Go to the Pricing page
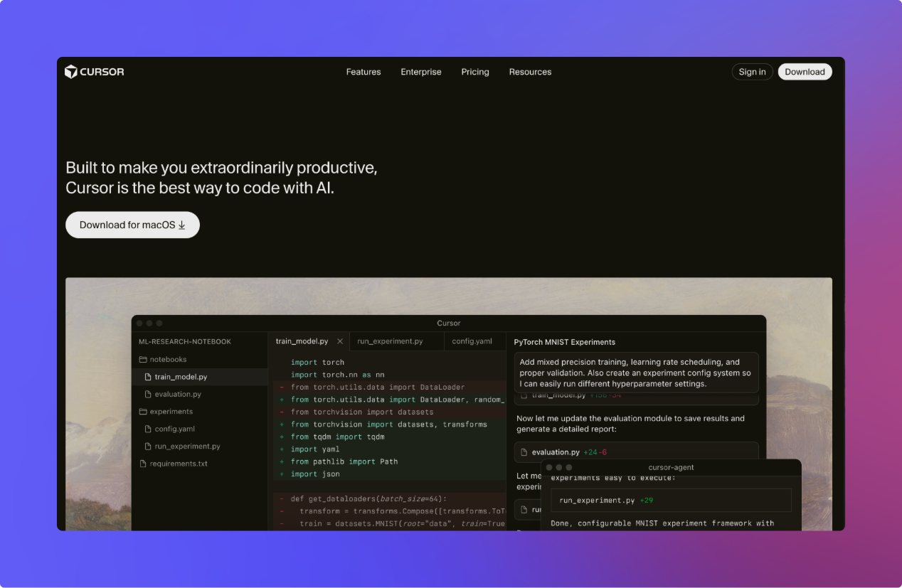The width and height of the screenshot is (902, 588). [x=475, y=72]
